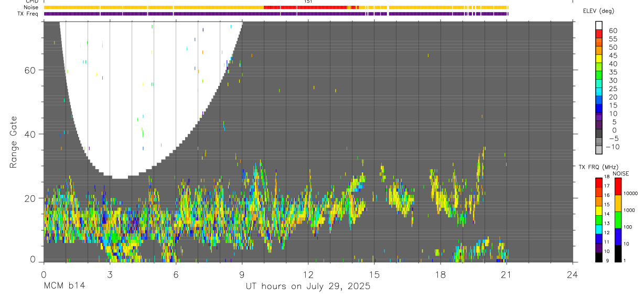The width and height of the screenshot is (644, 297).
Task: Click the x-axis tick label "9"
Action: point(242,274)
